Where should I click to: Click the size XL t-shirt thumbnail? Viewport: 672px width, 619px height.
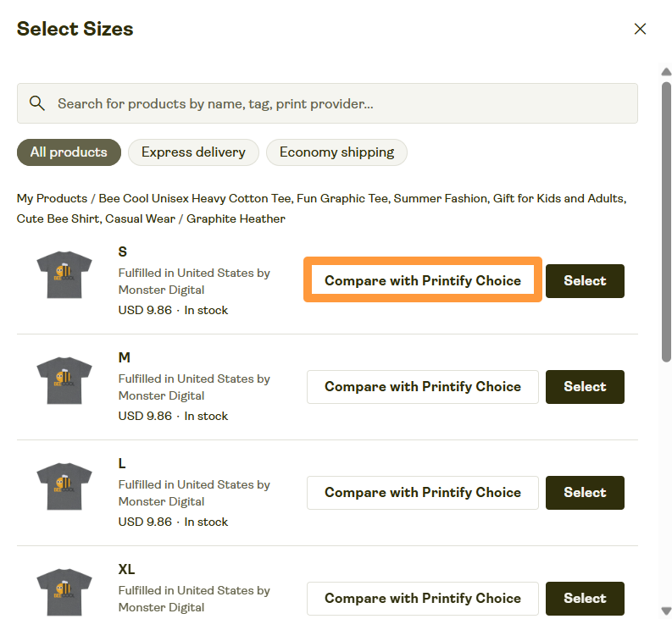[64, 592]
